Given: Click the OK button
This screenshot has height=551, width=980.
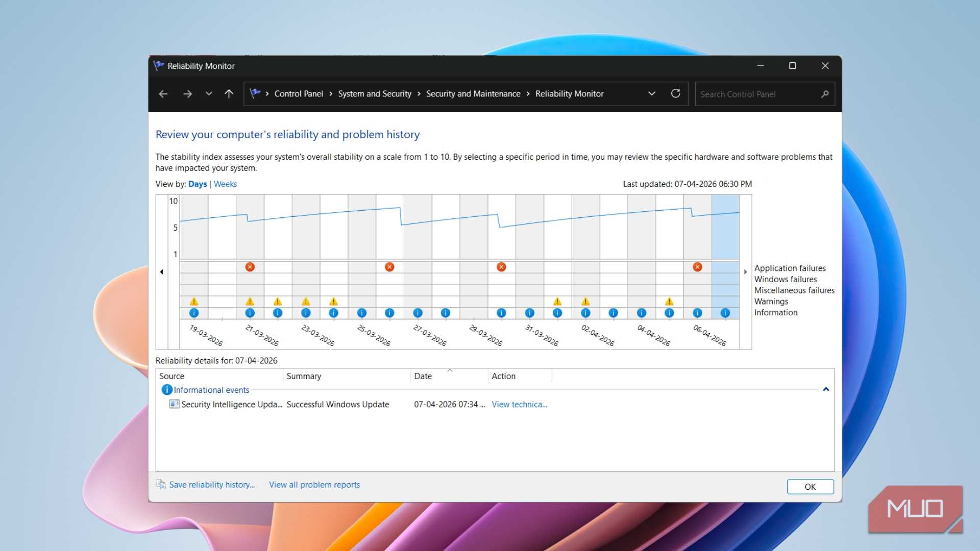Looking at the screenshot, I should point(810,487).
